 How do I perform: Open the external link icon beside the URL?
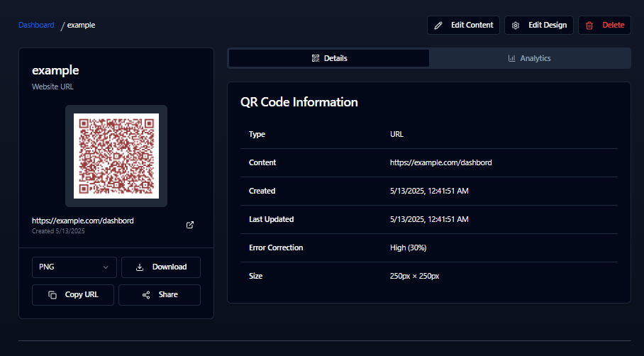(x=190, y=225)
